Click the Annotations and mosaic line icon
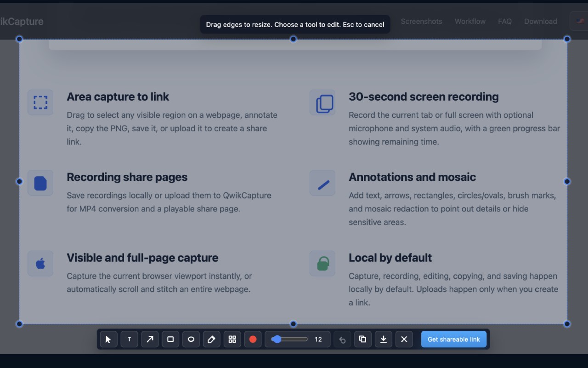 click(322, 183)
